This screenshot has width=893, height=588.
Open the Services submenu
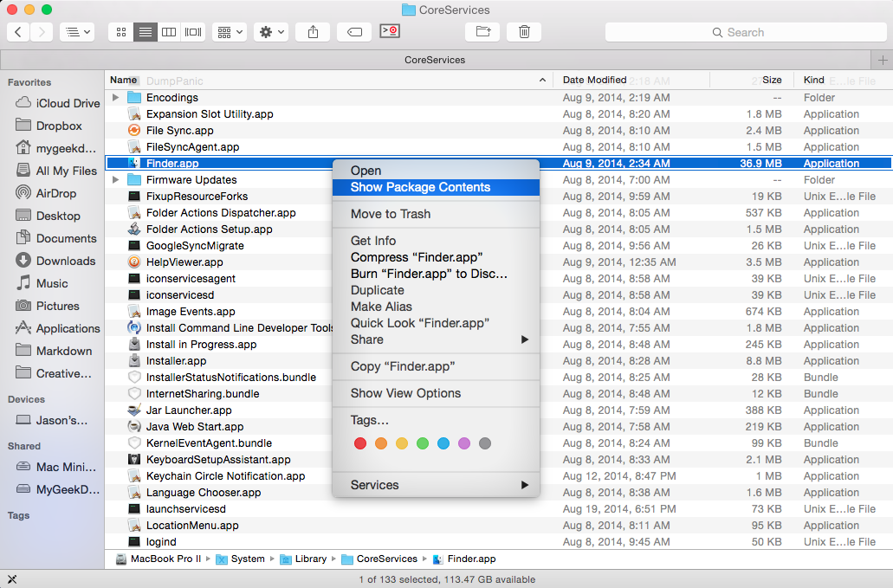tap(436, 484)
